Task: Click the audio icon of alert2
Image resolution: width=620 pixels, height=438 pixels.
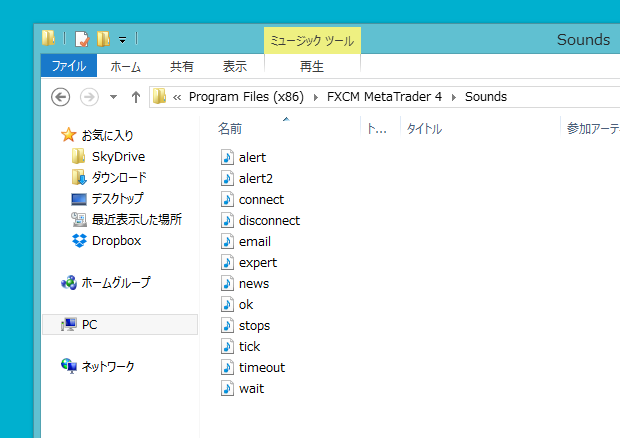Action: 227,178
